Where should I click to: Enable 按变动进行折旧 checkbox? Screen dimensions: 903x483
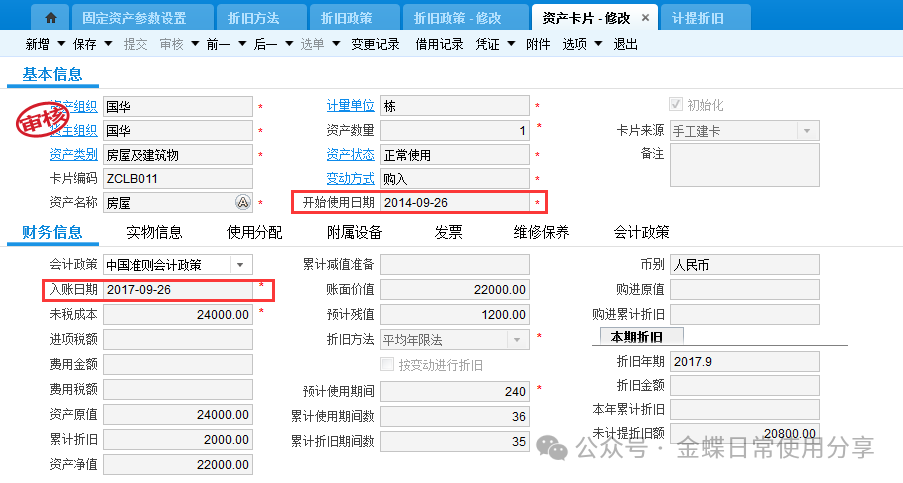388,364
